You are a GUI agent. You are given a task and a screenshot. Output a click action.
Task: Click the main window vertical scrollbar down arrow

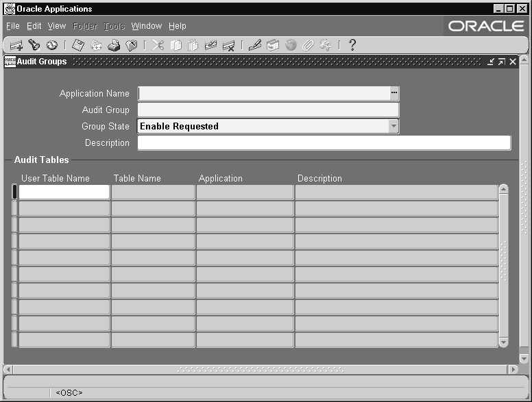(x=524, y=358)
